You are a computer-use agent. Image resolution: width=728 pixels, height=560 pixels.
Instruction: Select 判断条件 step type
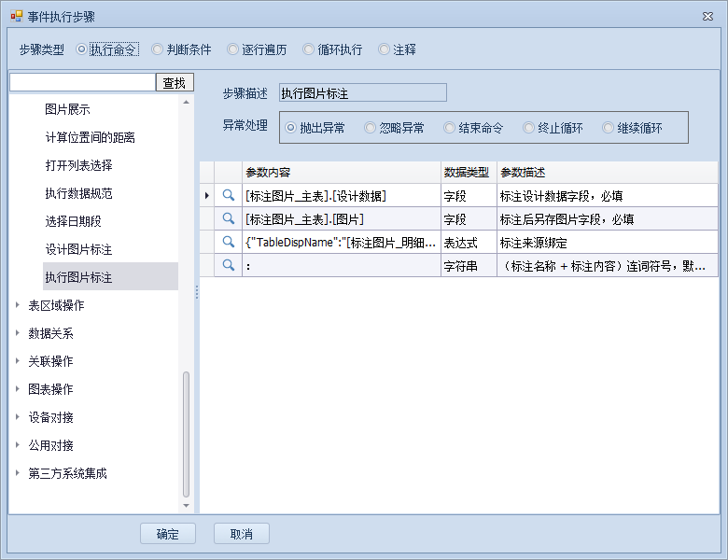point(157,49)
